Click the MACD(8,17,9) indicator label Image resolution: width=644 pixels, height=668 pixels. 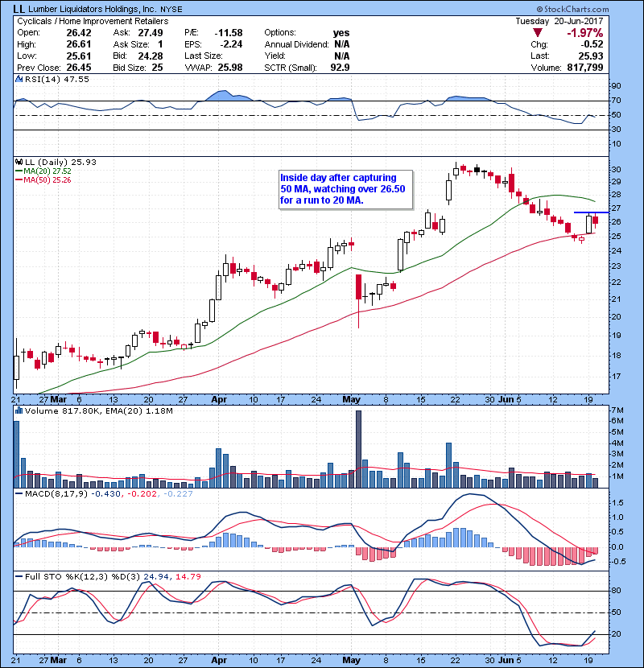(56, 494)
